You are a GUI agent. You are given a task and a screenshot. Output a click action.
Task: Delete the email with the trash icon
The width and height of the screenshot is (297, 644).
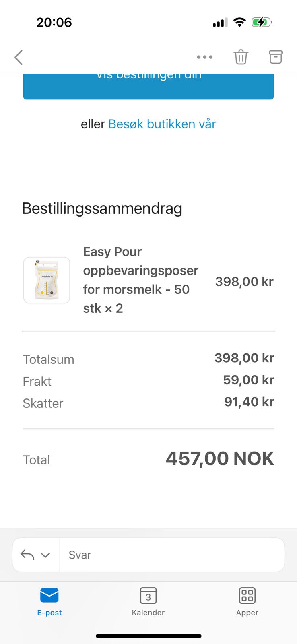241,57
